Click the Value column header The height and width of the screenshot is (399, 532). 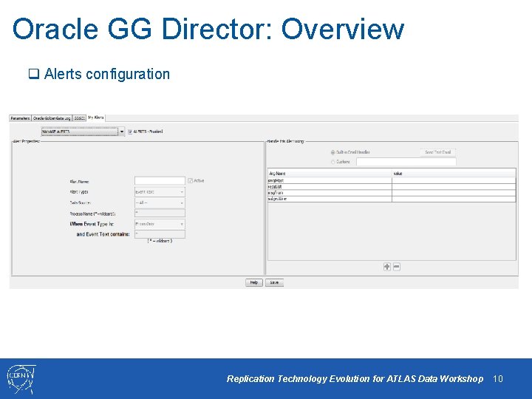(x=454, y=174)
